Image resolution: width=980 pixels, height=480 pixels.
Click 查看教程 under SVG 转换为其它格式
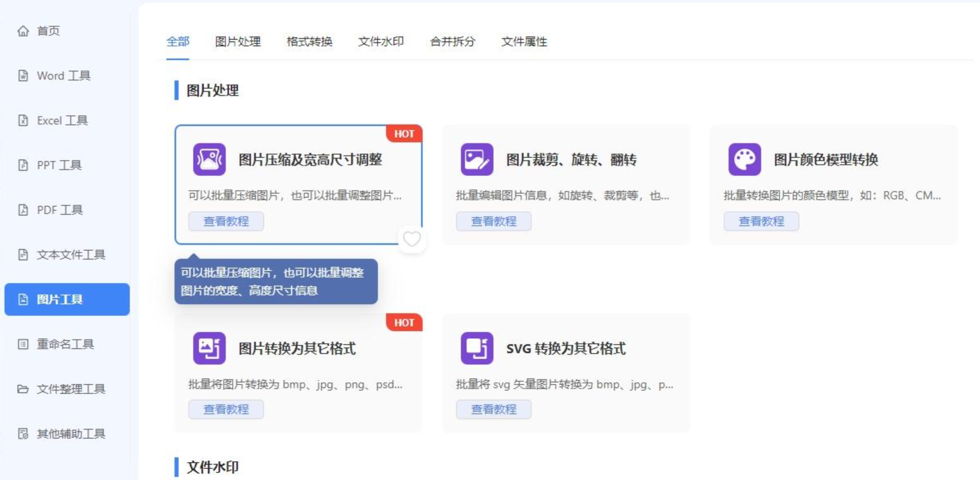[493, 410]
